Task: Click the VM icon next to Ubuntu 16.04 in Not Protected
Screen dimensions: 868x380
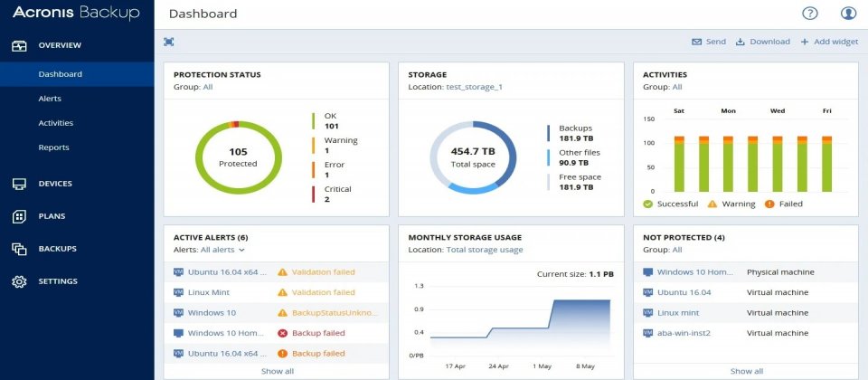Action: 647,292
